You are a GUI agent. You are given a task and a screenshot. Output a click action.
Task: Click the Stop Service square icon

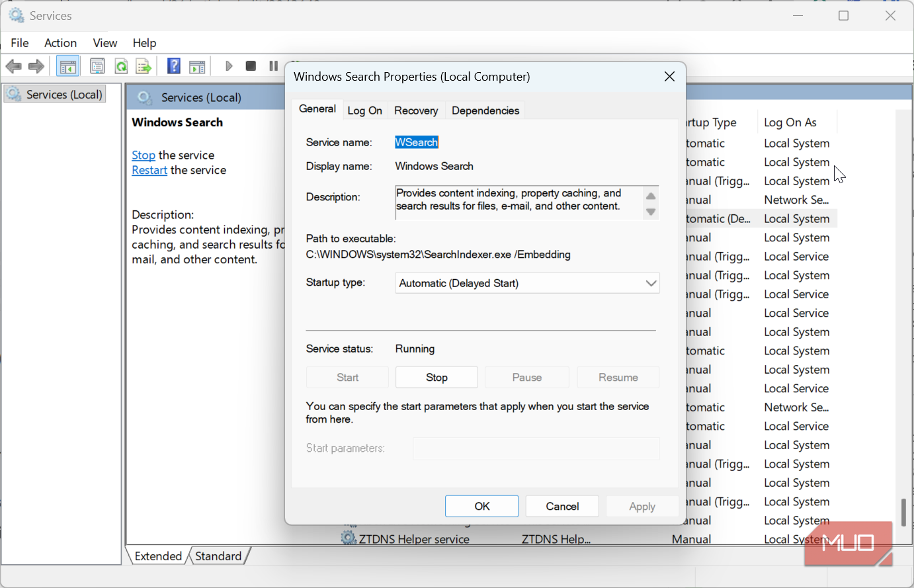(251, 66)
